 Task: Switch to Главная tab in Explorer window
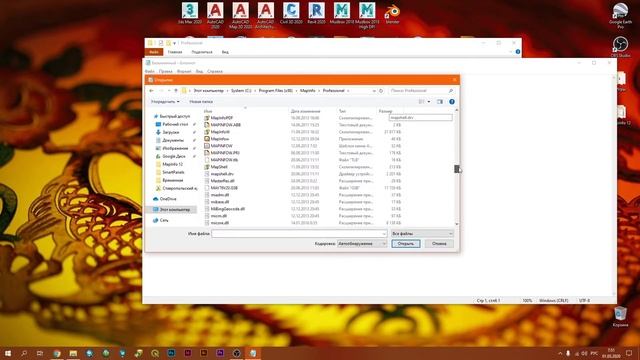[x=175, y=52]
